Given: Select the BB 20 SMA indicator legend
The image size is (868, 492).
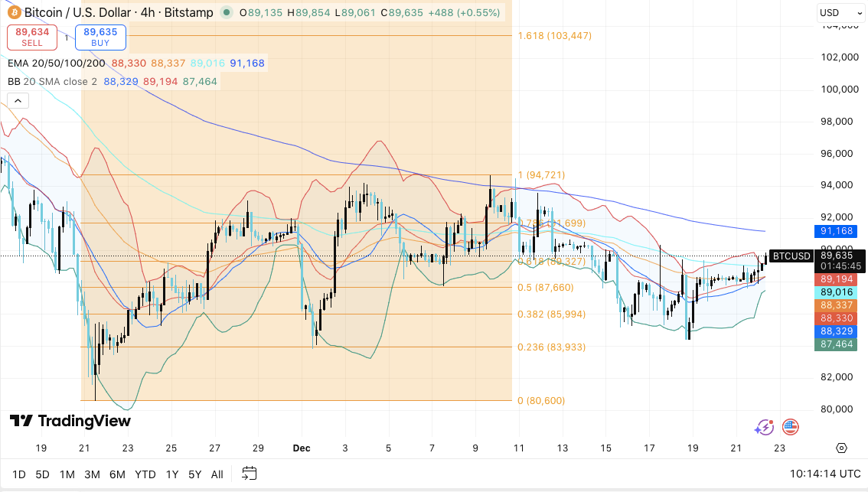Looking at the screenshot, I should 52,81.
